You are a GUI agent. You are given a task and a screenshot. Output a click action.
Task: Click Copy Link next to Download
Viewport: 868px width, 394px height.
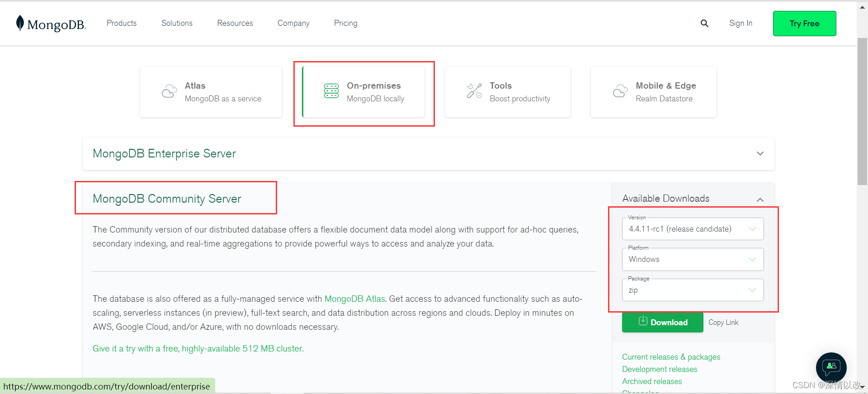tap(723, 323)
